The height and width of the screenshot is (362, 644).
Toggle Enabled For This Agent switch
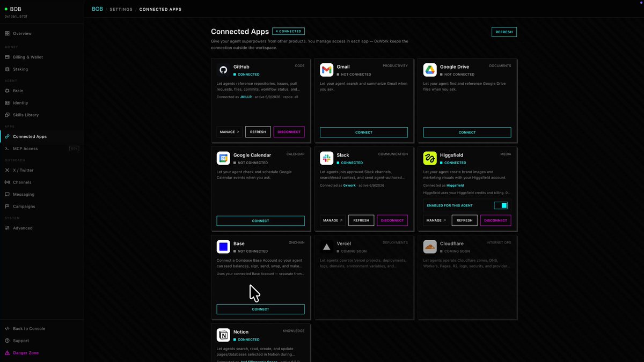(500, 205)
